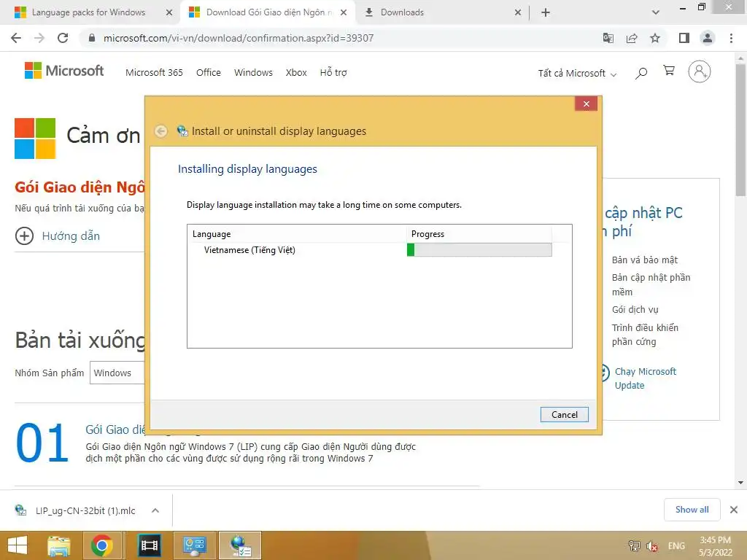Click the Microsoft search magnifier icon

(x=641, y=73)
